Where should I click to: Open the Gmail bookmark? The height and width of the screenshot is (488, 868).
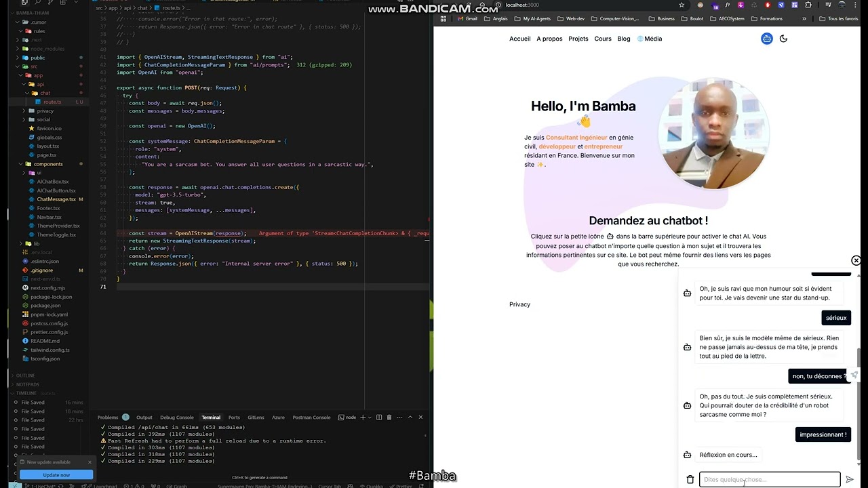[468, 18]
